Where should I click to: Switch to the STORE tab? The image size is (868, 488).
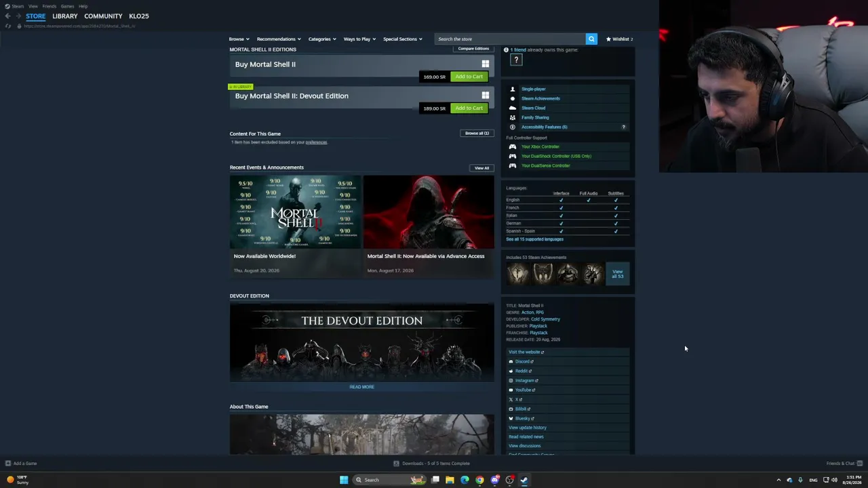36,16
